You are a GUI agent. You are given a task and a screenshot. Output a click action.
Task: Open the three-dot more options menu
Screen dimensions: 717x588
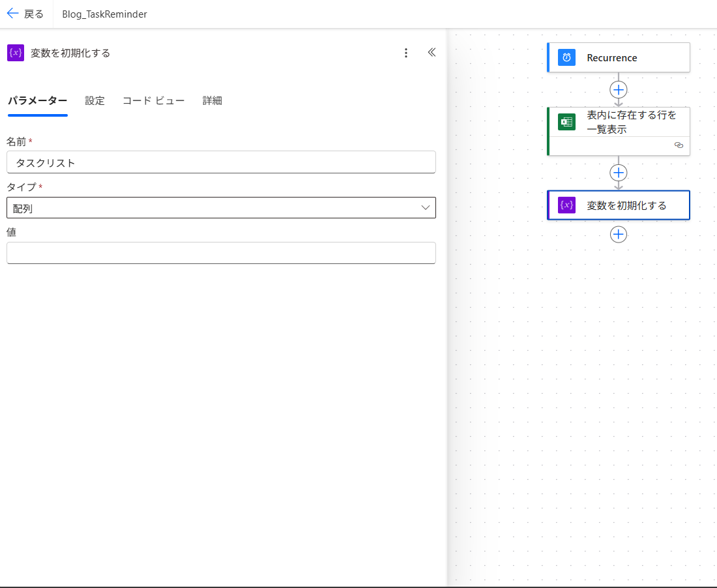(406, 53)
